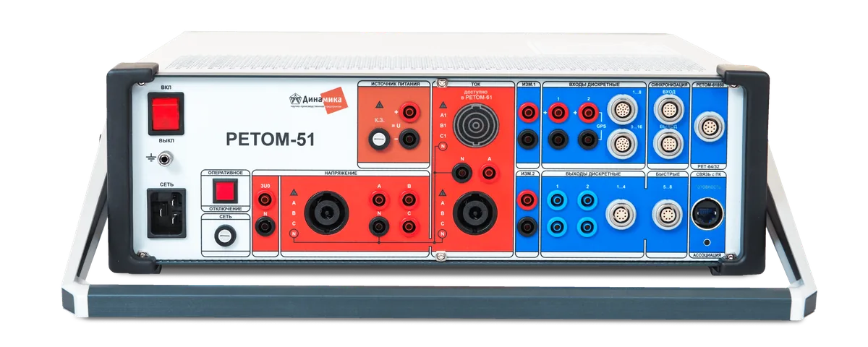Click the 1...4 discrete outputs multi-pin connector
The height and width of the screenshot is (347, 868).
point(621,214)
